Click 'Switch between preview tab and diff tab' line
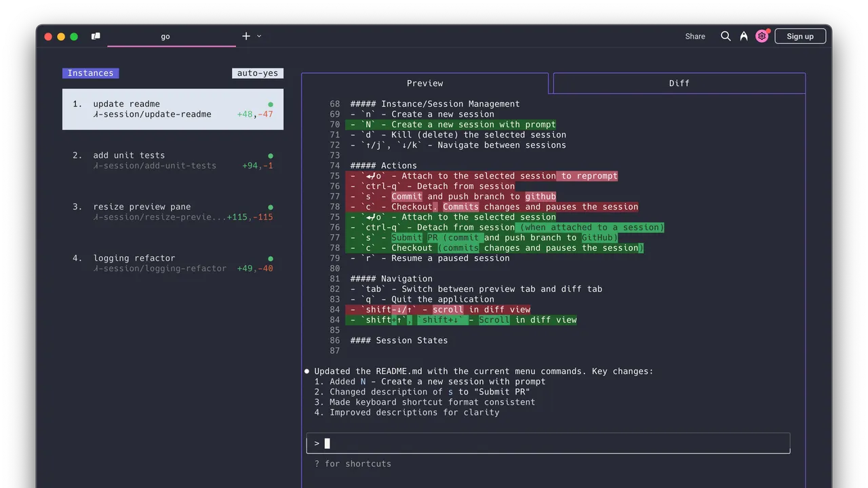Screen dimensions: 868x488 pos(476,289)
